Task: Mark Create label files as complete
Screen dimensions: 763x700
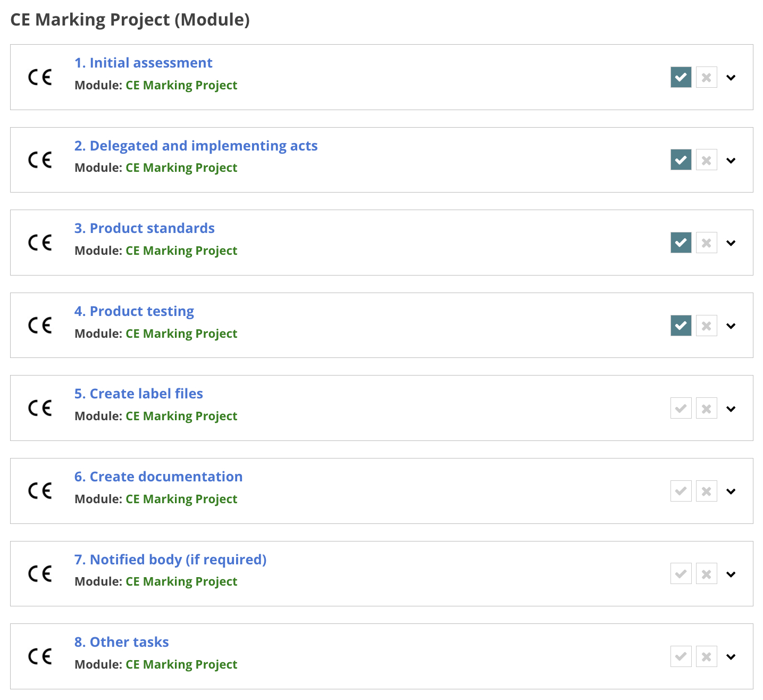Action: click(681, 409)
